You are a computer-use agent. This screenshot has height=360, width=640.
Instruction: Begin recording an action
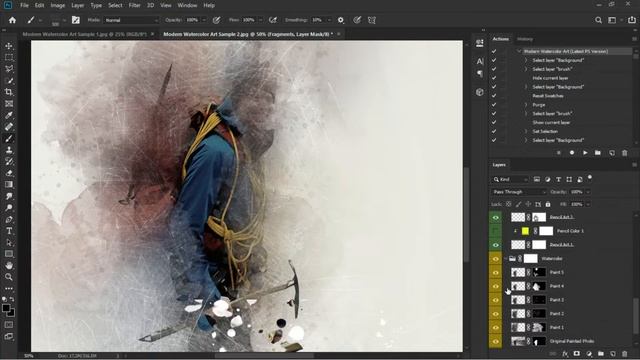[572, 153]
